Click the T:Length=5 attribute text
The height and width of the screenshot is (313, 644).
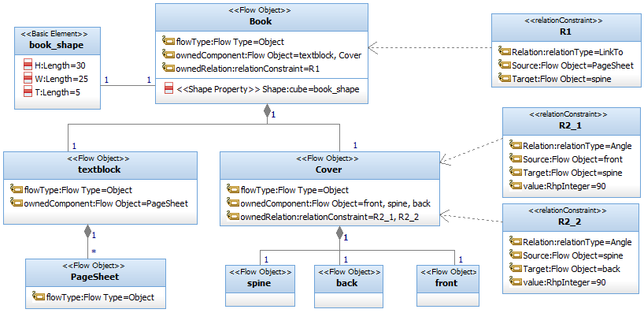[x=57, y=92]
